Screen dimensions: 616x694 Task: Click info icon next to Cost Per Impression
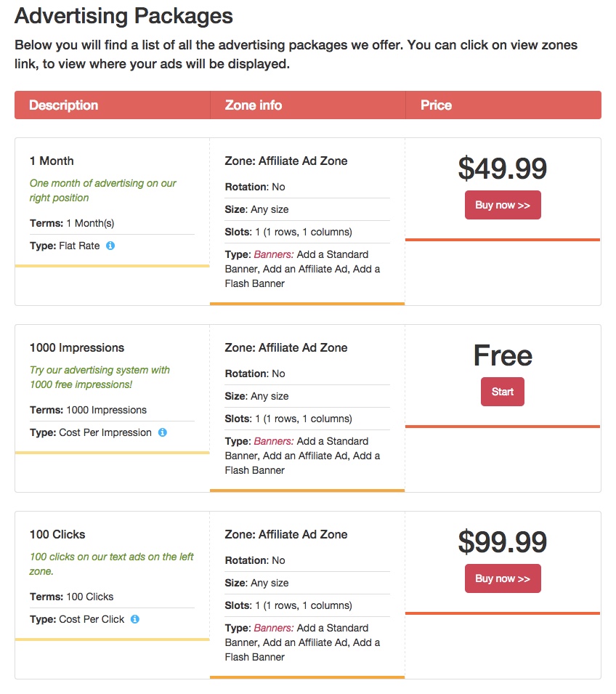click(163, 432)
